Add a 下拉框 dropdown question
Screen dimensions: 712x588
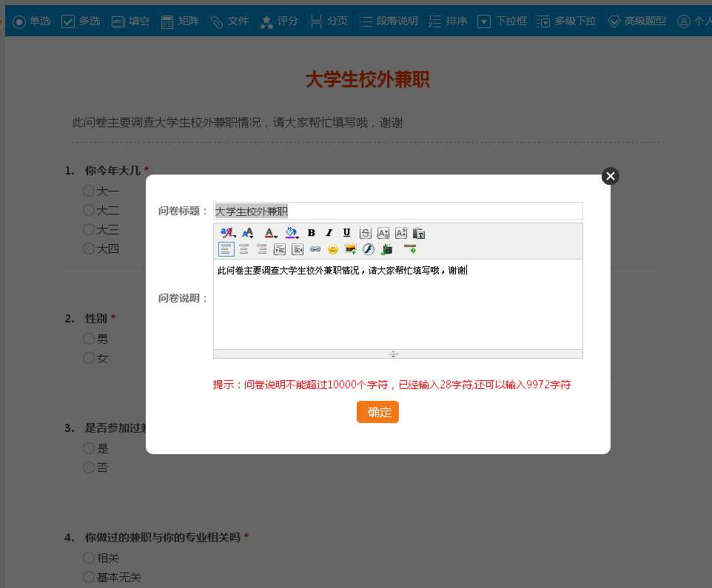(503, 21)
